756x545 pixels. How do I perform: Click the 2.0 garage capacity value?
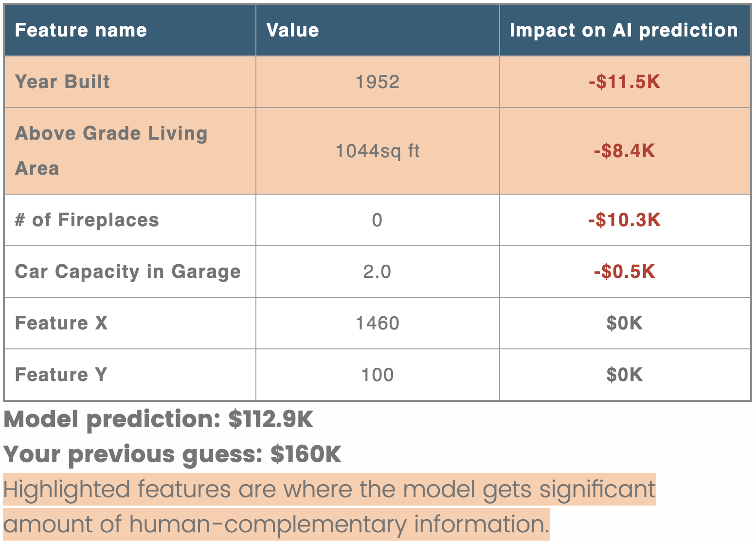click(377, 272)
